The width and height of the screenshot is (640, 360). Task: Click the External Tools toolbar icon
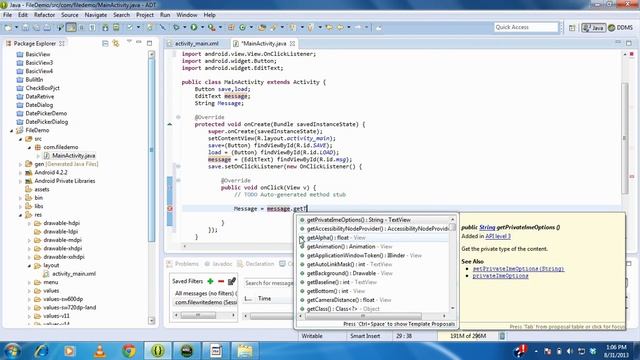[x=211, y=27]
